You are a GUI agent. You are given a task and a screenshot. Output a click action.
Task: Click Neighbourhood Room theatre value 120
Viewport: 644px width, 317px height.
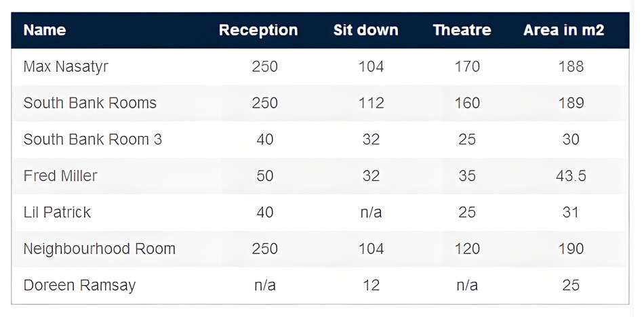(x=467, y=249)
